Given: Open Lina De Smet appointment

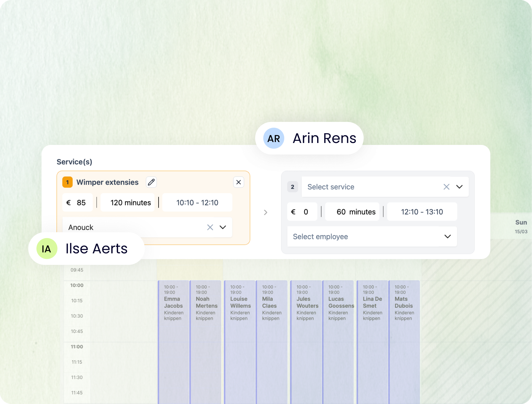Looking at the screenshot, I should (x=372, y=342).
